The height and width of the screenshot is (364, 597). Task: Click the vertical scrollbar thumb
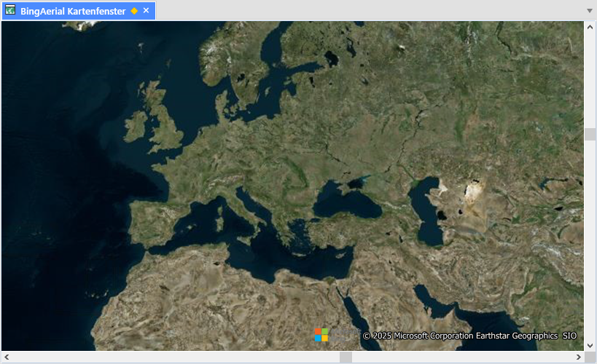[590, 135]
